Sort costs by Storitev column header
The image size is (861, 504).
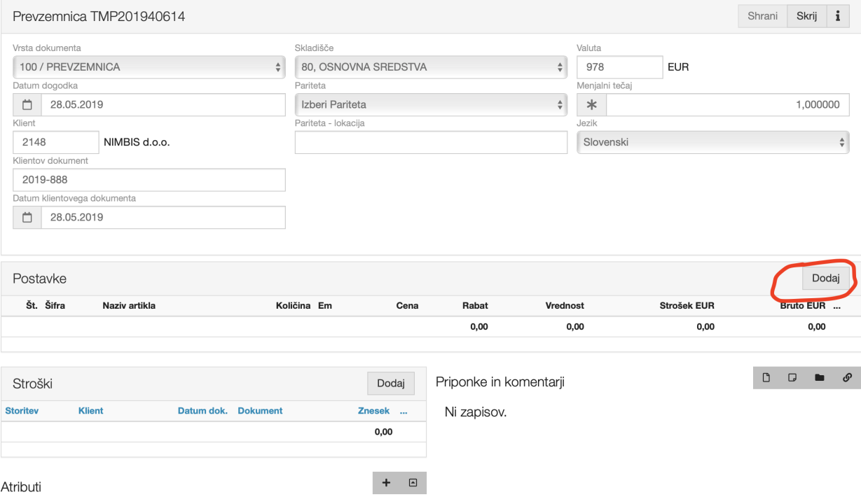click(x=22, y=411)
